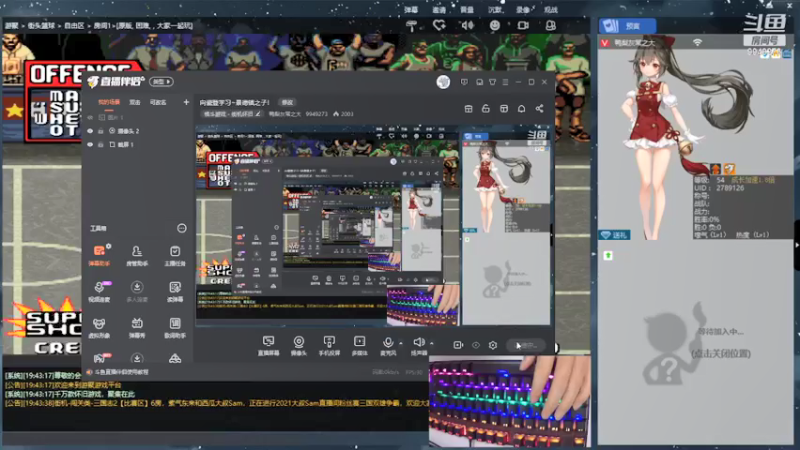Click the stream preview canvas

tap(373, 225)
